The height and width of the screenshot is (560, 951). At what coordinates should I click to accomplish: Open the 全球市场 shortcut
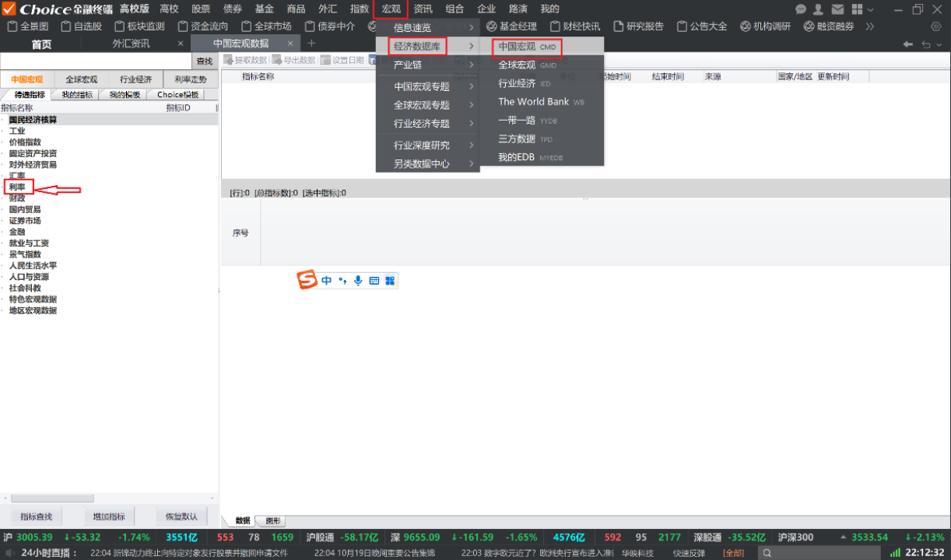(266, 26)
